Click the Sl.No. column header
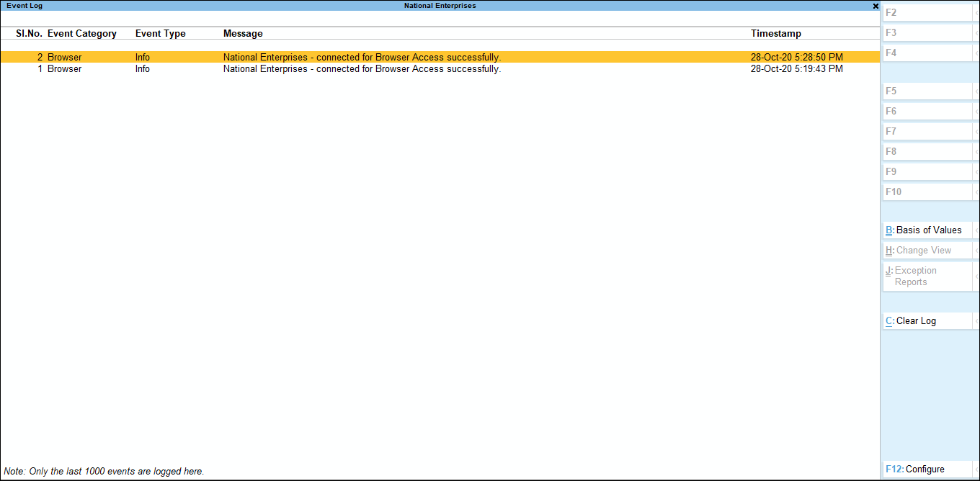Image resolution: width=980 pixels, height=481 pixels. (x=29, y=34)
